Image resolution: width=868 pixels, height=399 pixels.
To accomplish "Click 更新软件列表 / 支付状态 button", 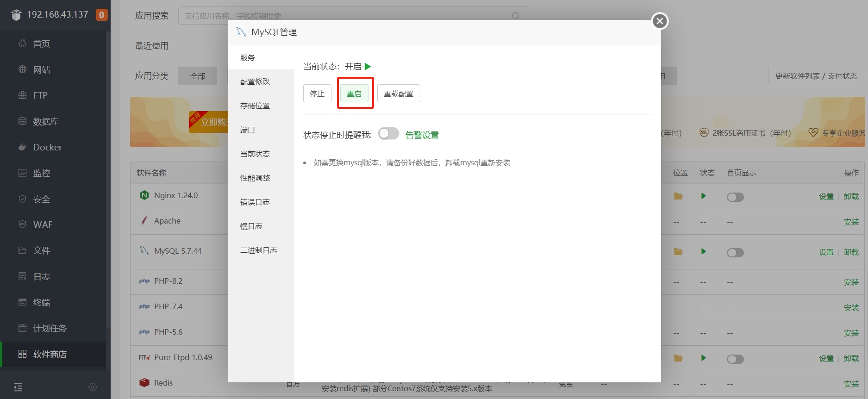I will (816, 76).
